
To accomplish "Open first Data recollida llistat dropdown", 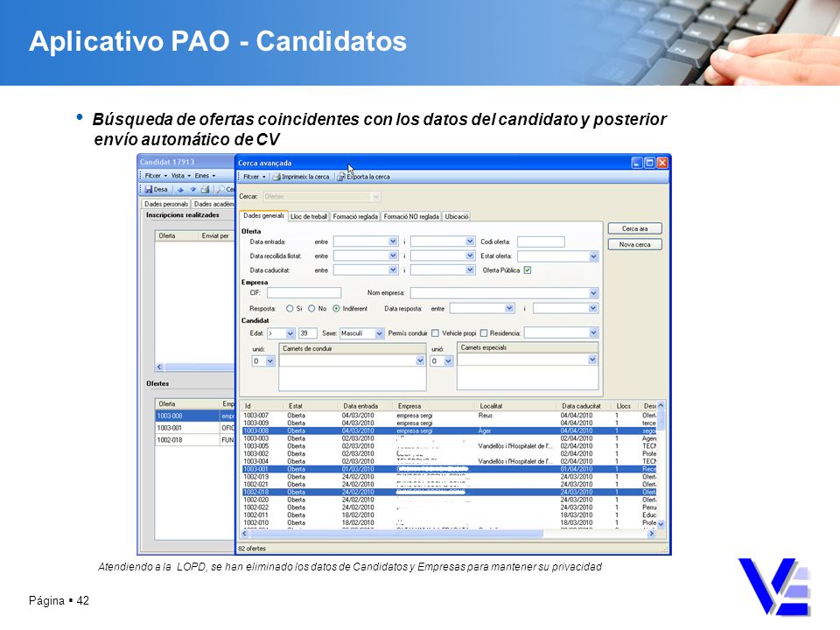I will 393,256.
